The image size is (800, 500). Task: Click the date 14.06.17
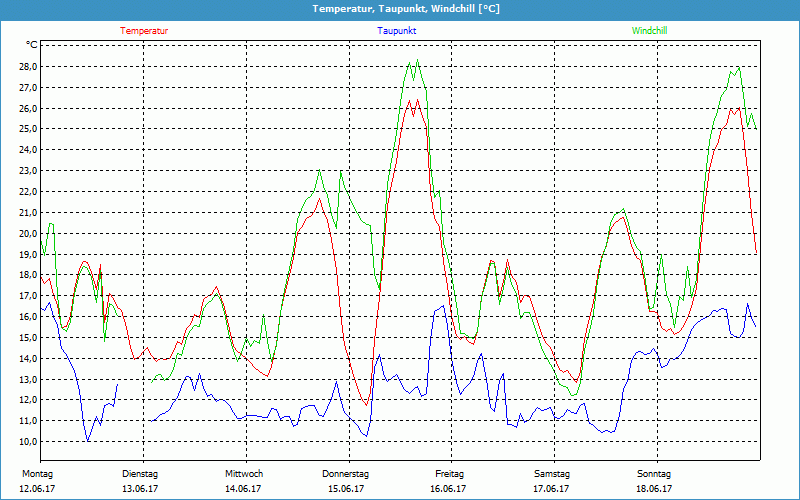coord(243,489)
